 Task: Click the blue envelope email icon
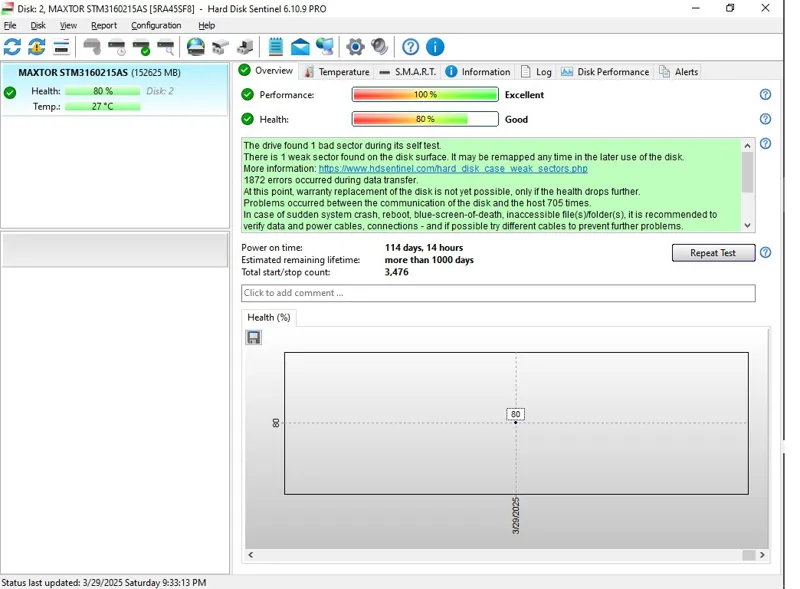tap(300, 47)
